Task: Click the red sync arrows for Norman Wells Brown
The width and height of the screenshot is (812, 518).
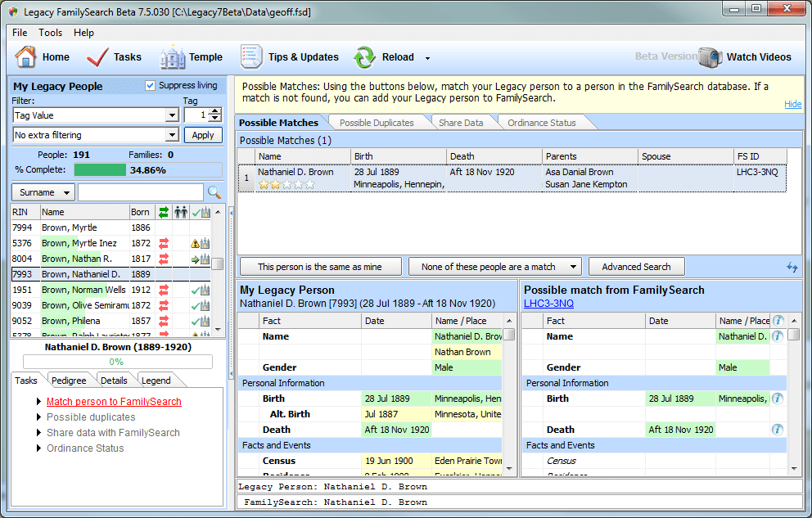Action: pos(164,290)
